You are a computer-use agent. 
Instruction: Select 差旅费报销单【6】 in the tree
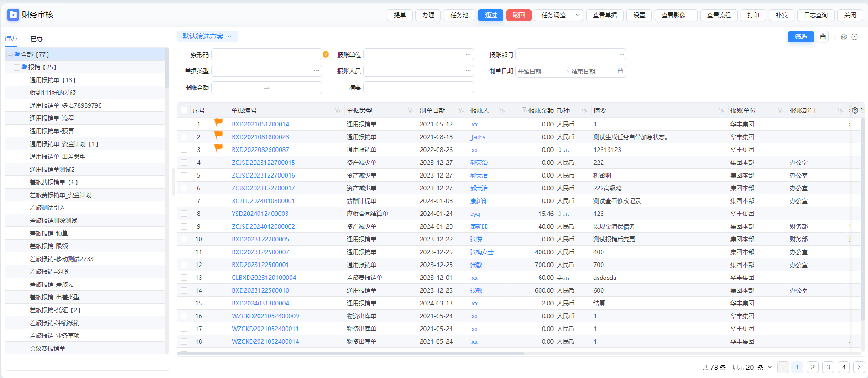(54, 182)
